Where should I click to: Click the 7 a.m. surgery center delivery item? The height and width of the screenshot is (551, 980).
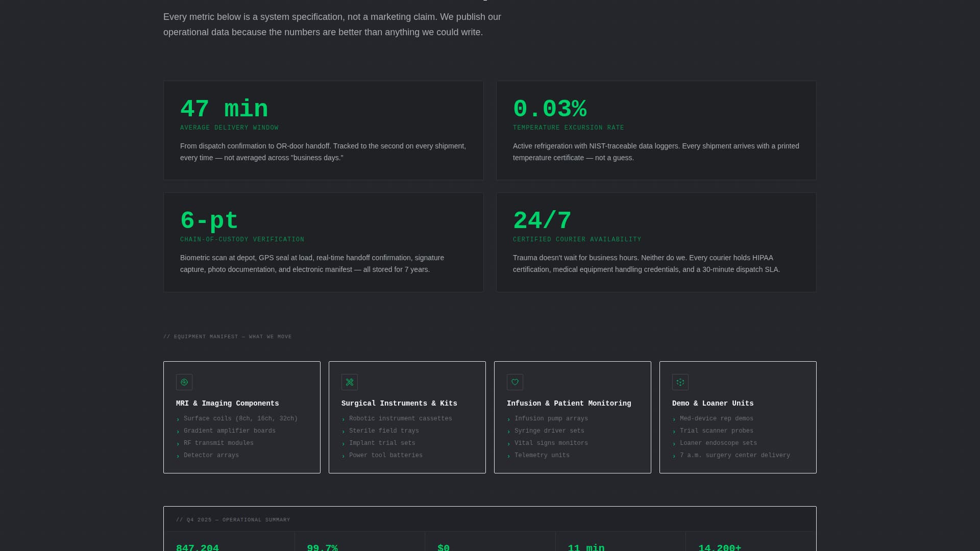735,456
